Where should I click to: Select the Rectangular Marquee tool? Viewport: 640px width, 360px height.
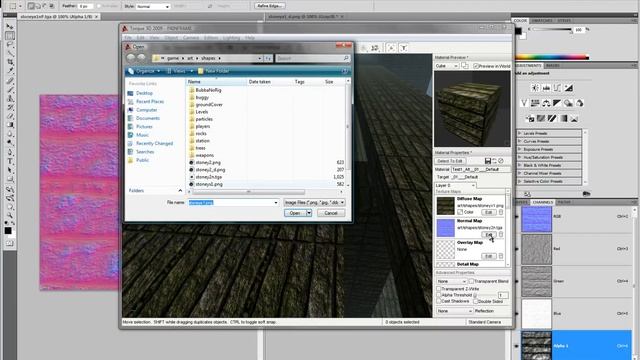10,36
